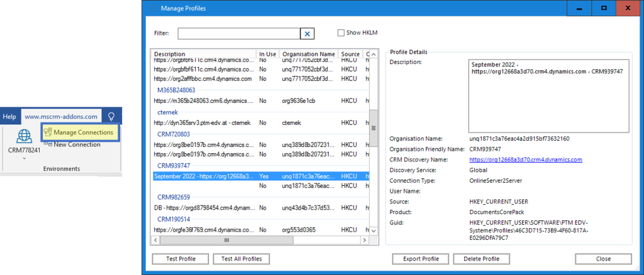
Task: Open the CRM778241 environment dropdown arrow
Action: [25, 158]
